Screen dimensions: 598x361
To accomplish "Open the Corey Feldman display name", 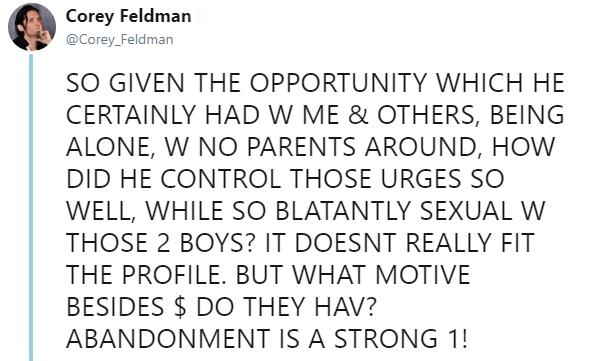I will tap(129, 17).
